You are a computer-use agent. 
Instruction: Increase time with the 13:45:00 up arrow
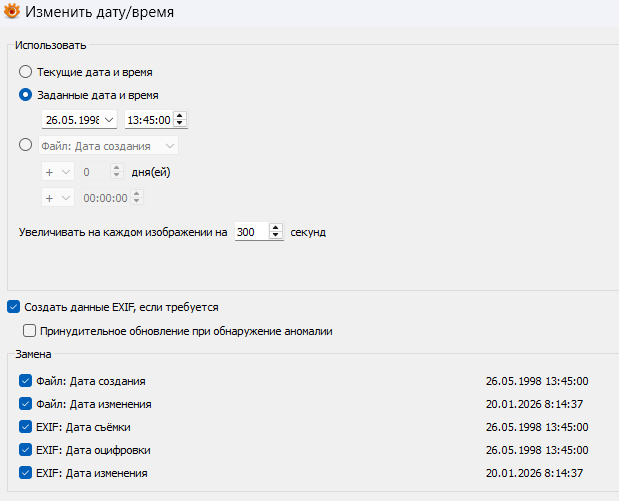tap(180, 116)
